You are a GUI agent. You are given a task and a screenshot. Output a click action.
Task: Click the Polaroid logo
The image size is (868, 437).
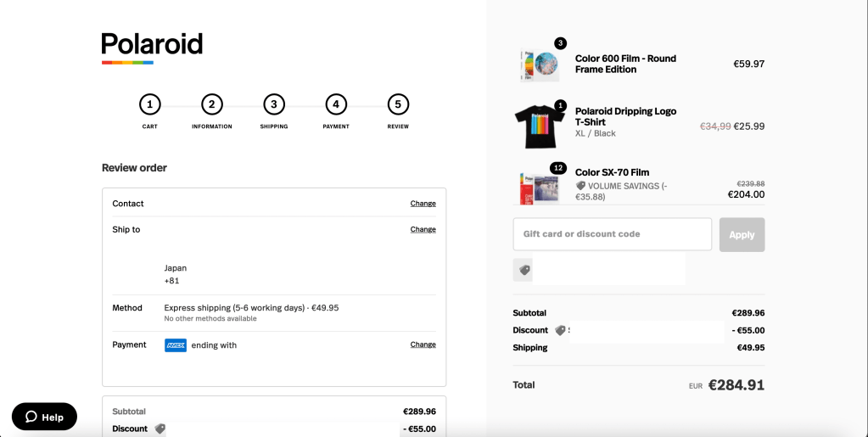point(152,47)
